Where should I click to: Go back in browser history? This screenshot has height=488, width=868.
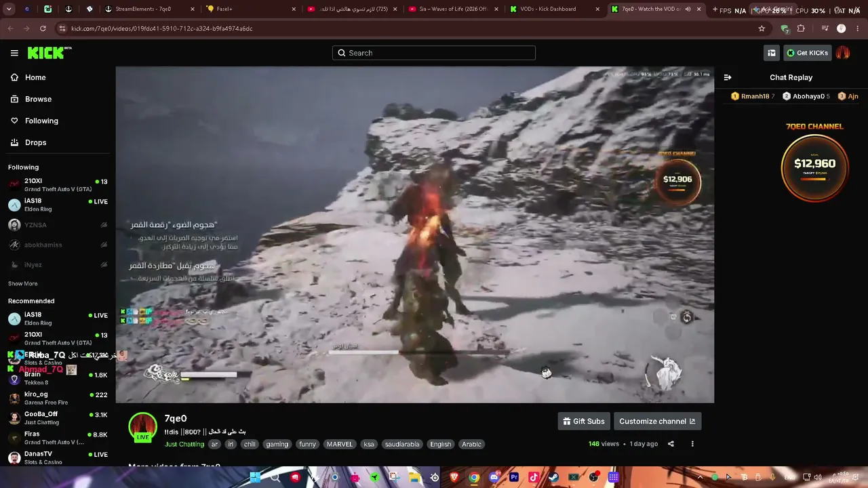[x=10, y=28]
